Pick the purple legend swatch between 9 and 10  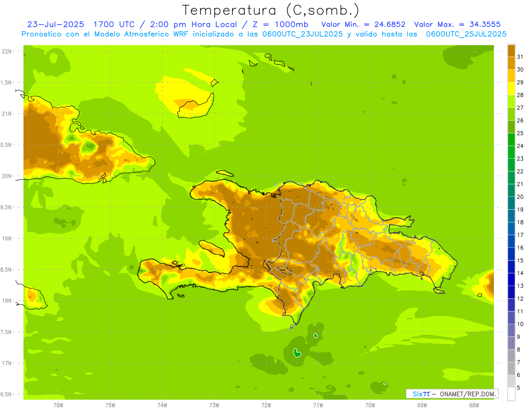coord(511,330)
